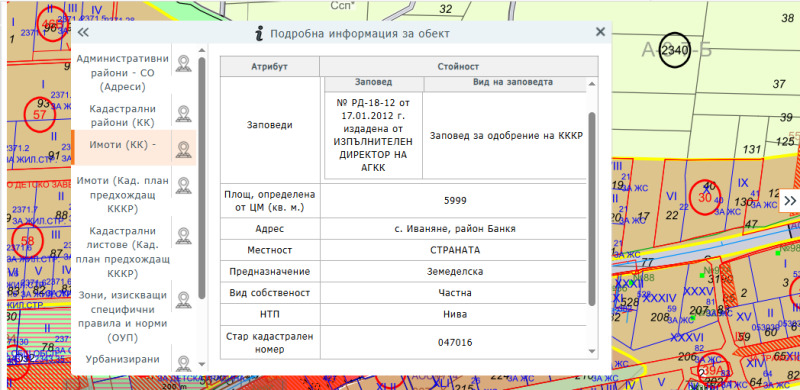Choose Зони, изискващи специфични правила (ОУП)
The width and height of the screenshot is (800, 390).
pyautogui.click(x=122, y=316)
